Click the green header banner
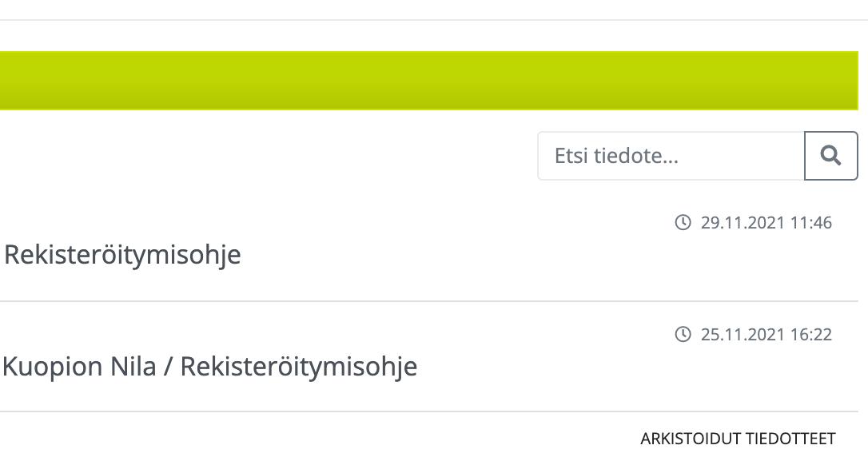Viewport: 868px width, 469px height. pyautogui.click(x=429, y=81)
